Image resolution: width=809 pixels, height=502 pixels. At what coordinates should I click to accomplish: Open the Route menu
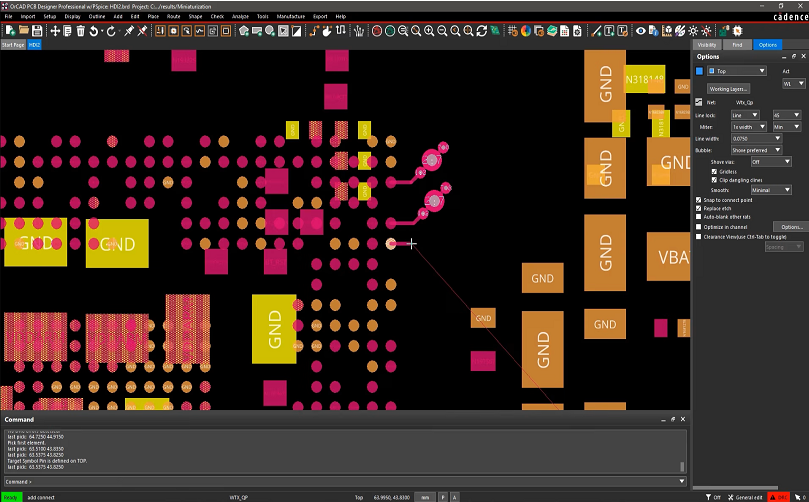point(174,17)
